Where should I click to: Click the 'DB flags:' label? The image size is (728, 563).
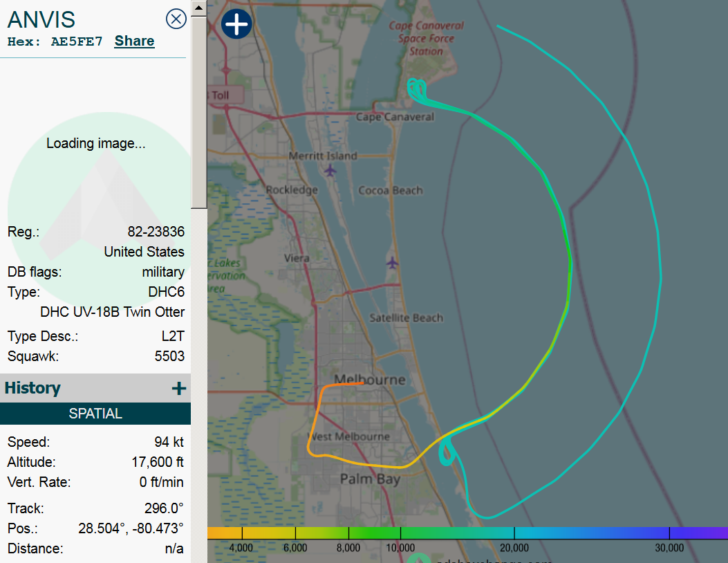coord(35,272)
